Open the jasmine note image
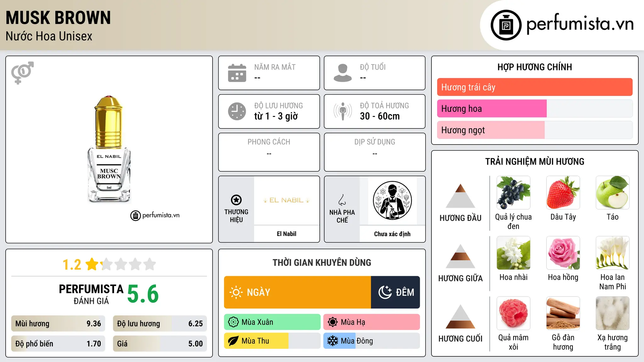This screenshot has width=644, height=362. coord(513,253)
